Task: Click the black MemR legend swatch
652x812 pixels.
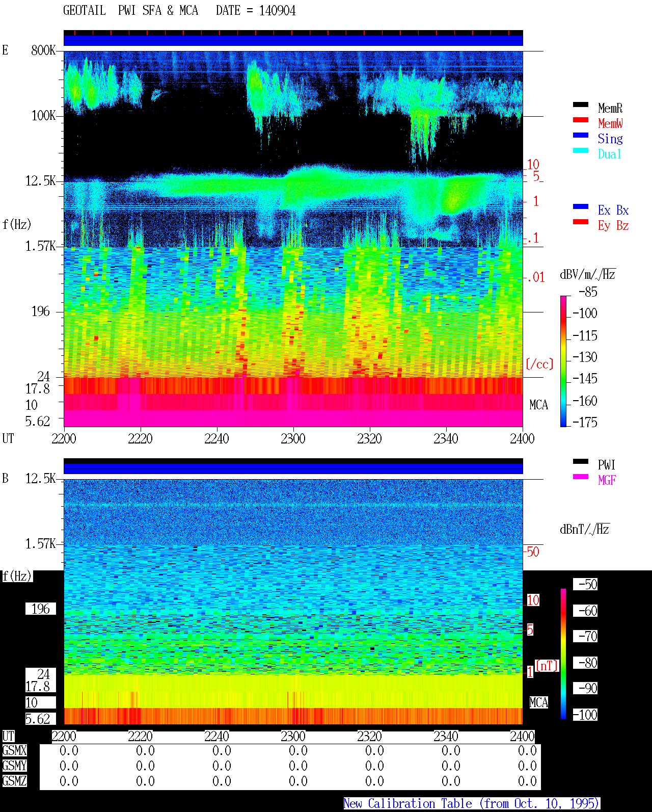Action: [581, 104]
